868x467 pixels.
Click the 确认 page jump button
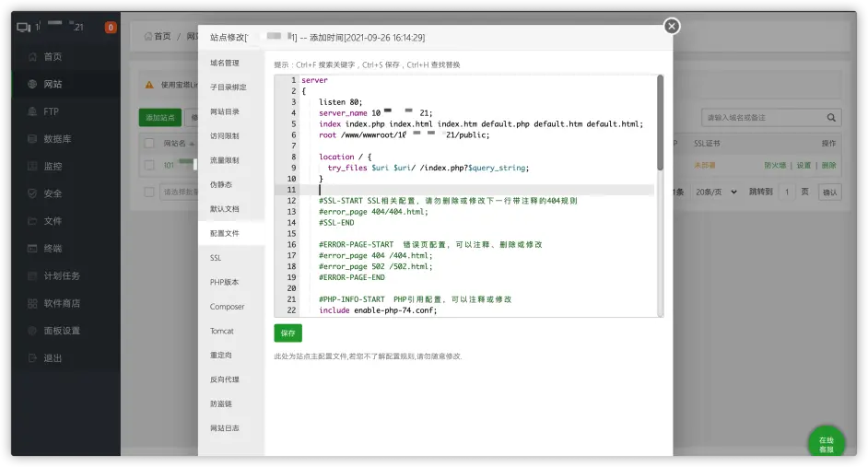pyautogui.click(x=830, y=192)
